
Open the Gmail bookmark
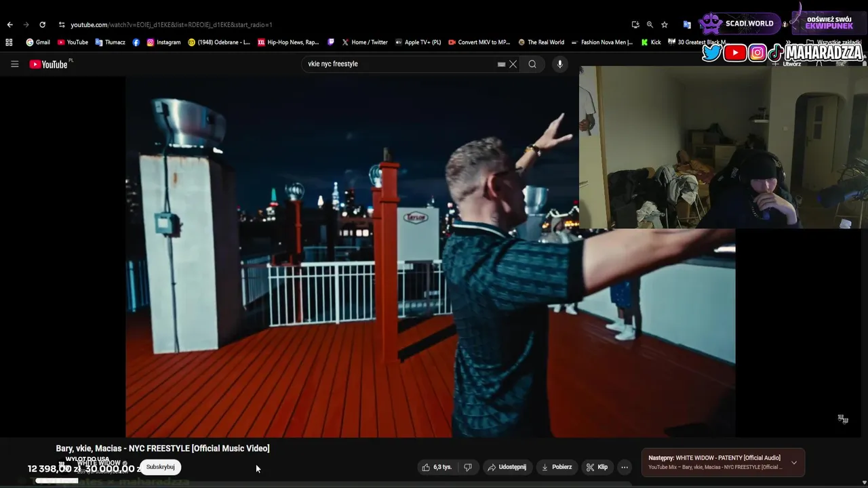[x=38, y=42]
